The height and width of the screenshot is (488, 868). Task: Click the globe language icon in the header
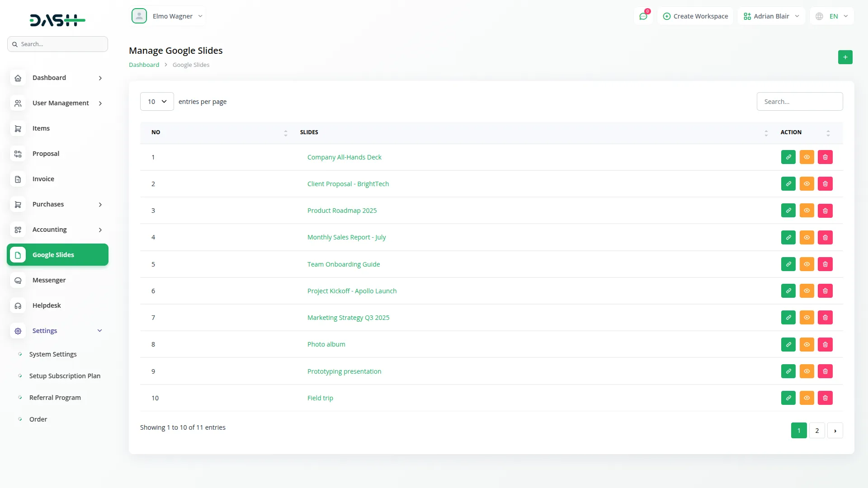819,16
